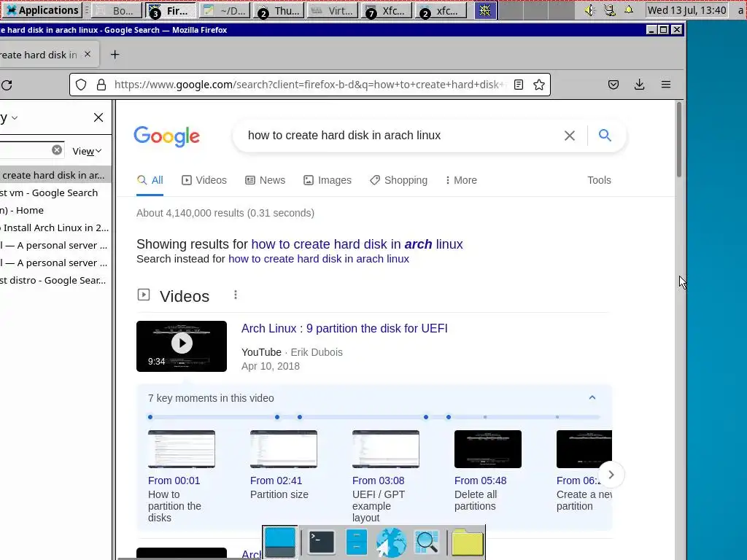Click the volume icon in system tray

click(589, 10)
